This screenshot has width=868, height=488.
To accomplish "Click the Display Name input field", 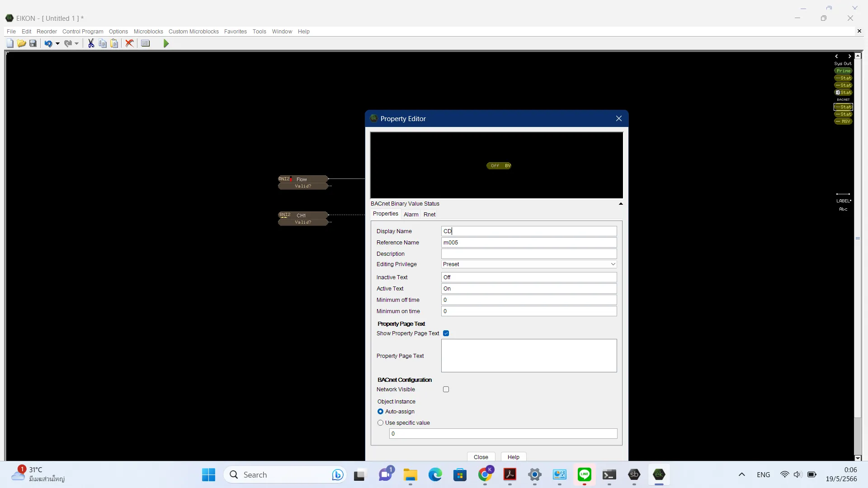I will (529, 231).
